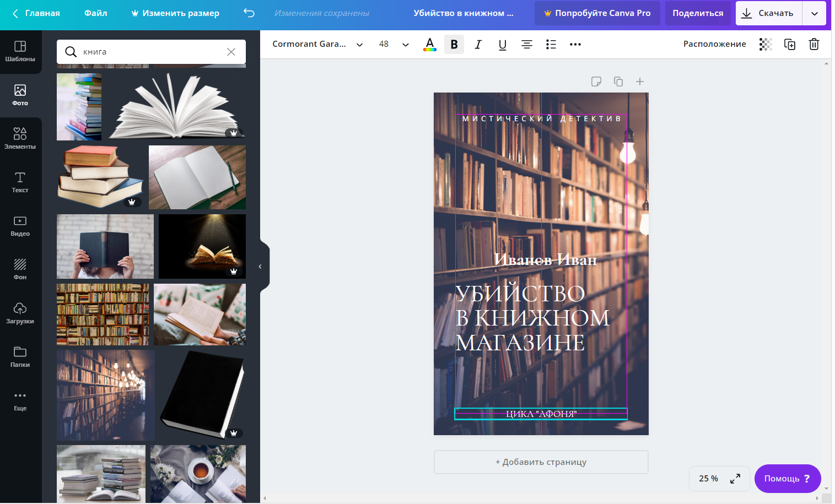Add notes to the page icon
The width and height of the screenshot is (835, 504).
pos(596,82)
